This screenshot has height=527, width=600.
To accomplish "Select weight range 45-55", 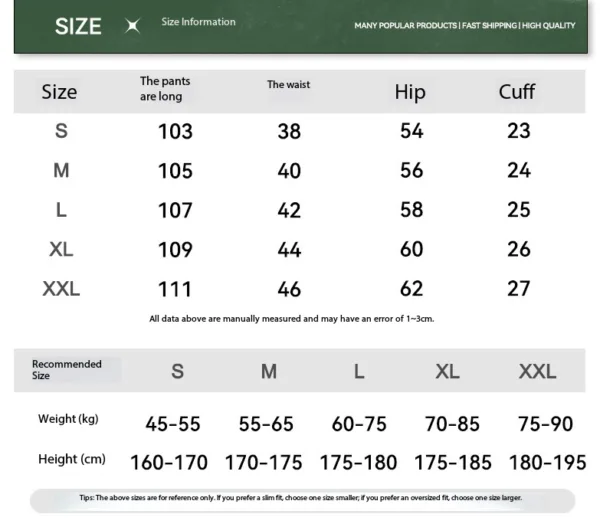I will coord(173,424).
